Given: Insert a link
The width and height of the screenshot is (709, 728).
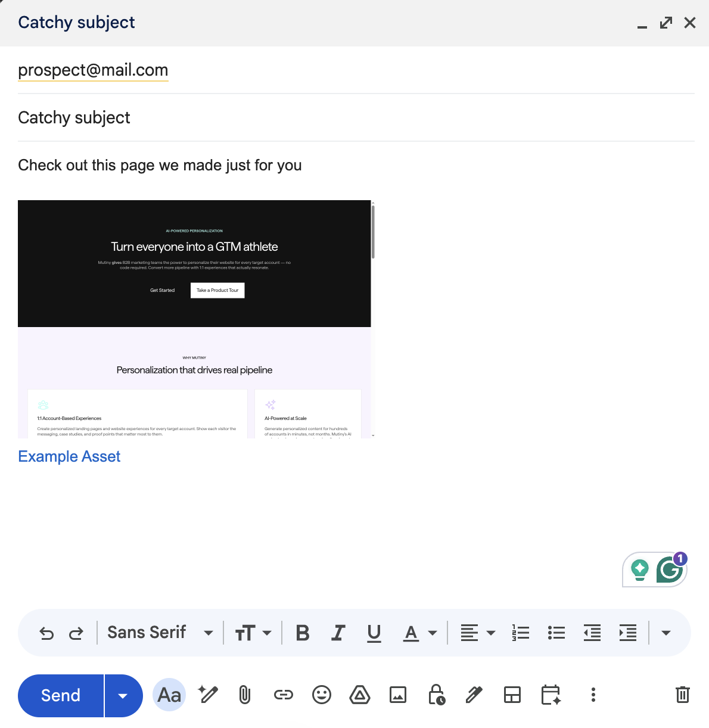Looking at the screenshot, I should click(x=284, y=695).
